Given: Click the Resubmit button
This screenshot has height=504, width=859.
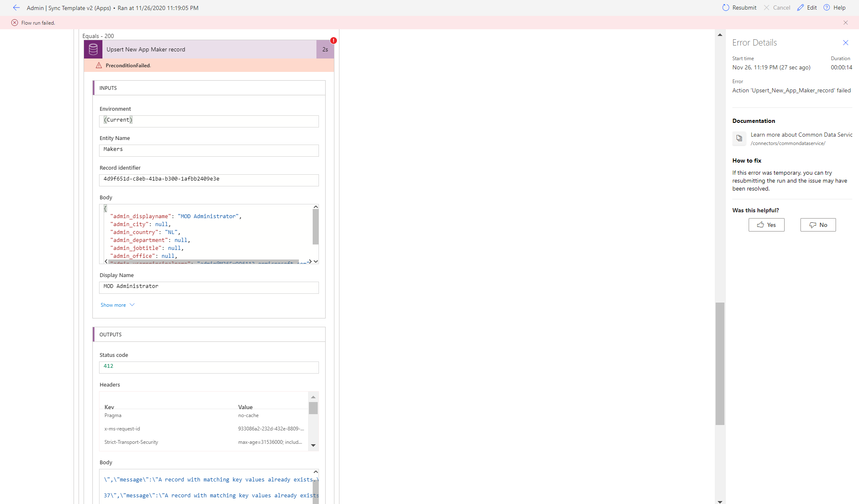Looking at the screenshot, I should [x=739, y=8].
